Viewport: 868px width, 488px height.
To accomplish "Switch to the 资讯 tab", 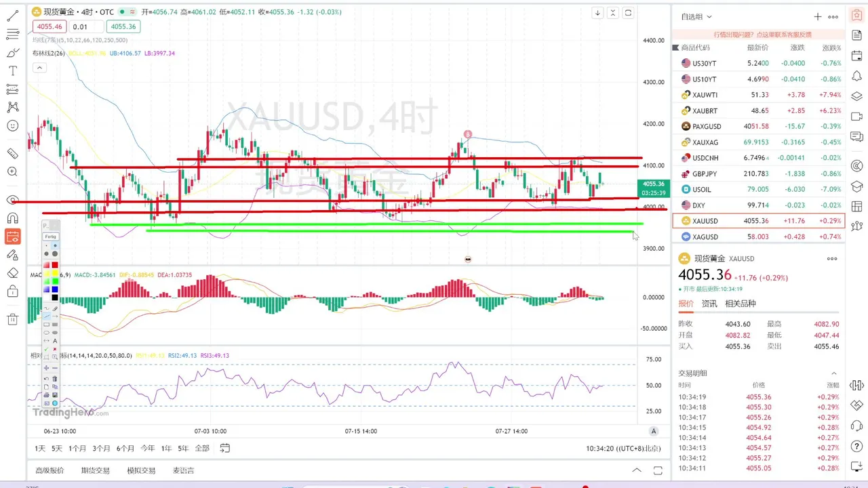I will (x=709, y=304).
